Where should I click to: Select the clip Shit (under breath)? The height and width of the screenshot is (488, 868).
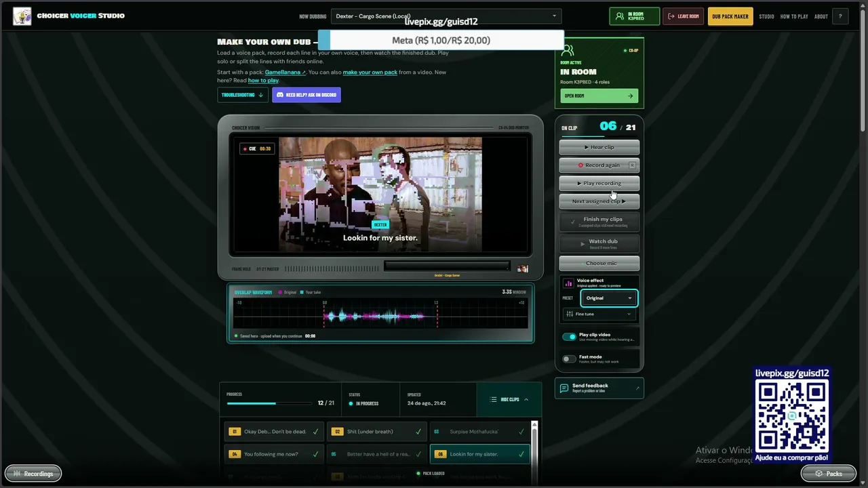[376, 432]
